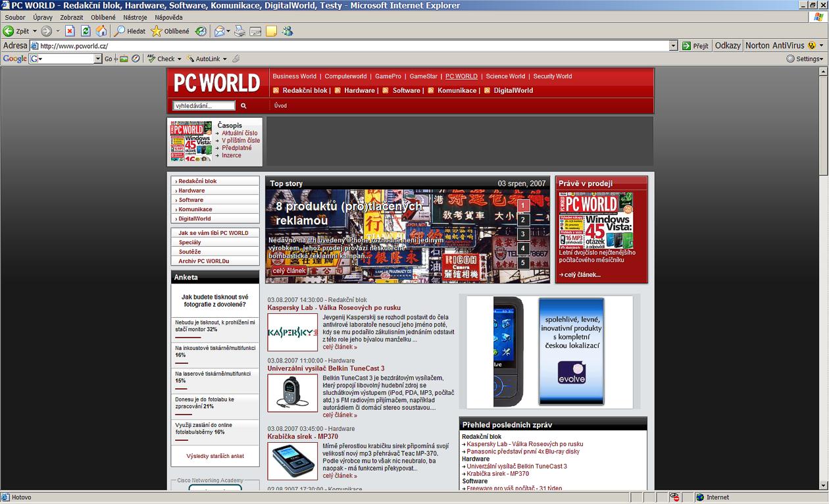Screen dimensions: 829x504
Task: Click the Forward arrow icon in the toolbar
Action: [x=46, y=31]
